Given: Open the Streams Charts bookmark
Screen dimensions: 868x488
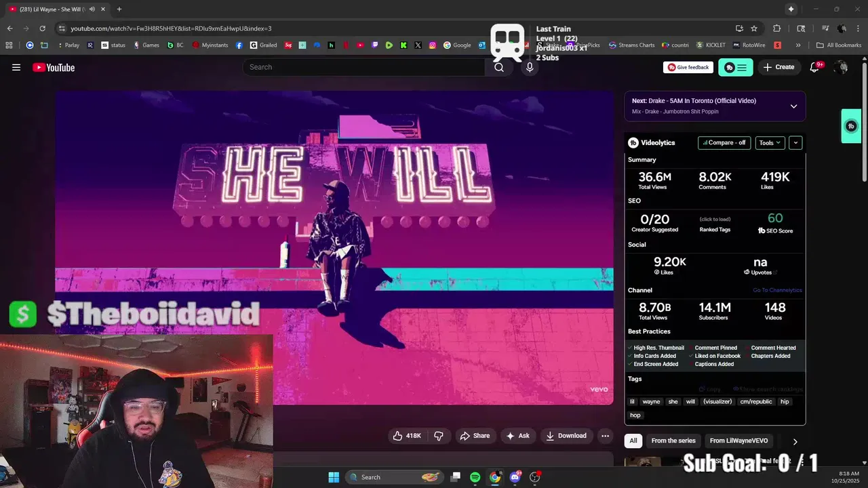Looking at the screenshot, I should 631,45.
